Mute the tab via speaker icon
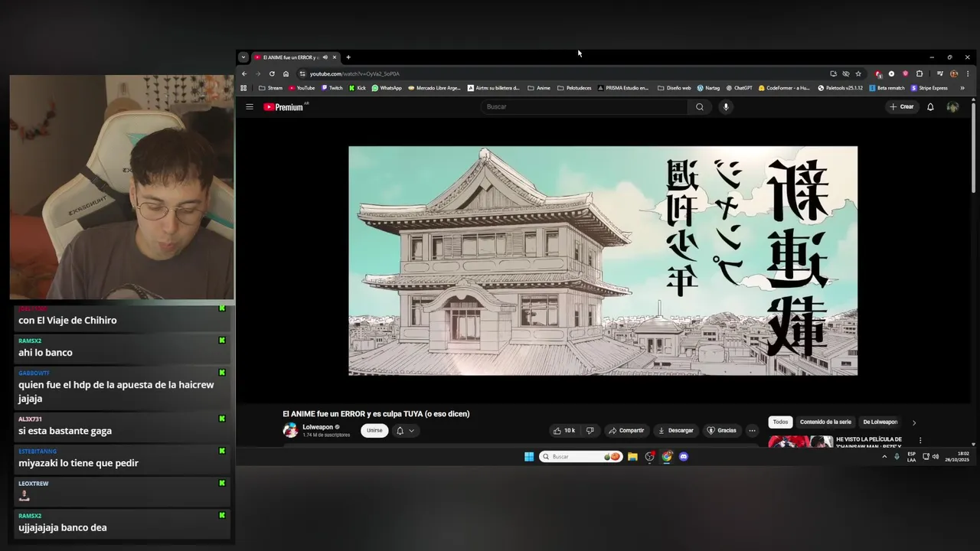The width and height of the screenshot is (980, 551). coord(325,57)
